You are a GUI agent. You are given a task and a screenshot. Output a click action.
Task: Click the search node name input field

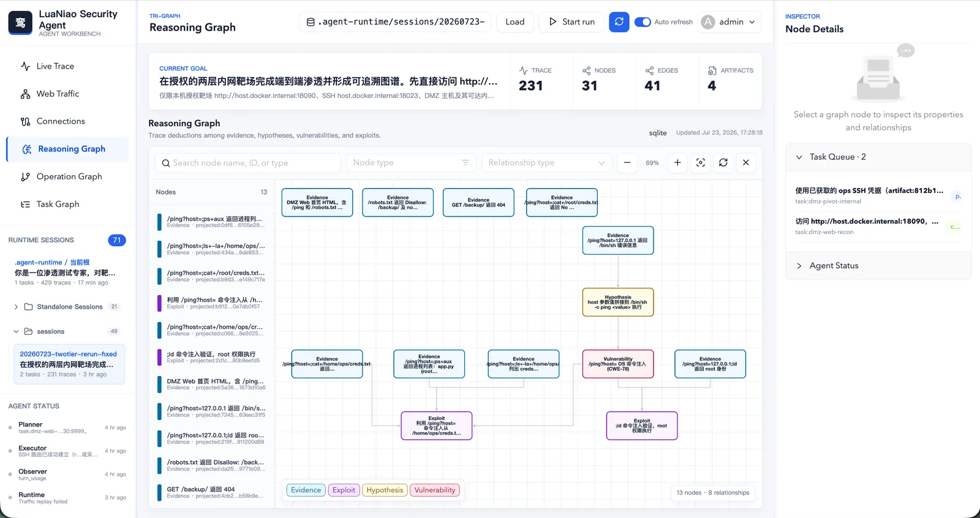click(247, 163)
